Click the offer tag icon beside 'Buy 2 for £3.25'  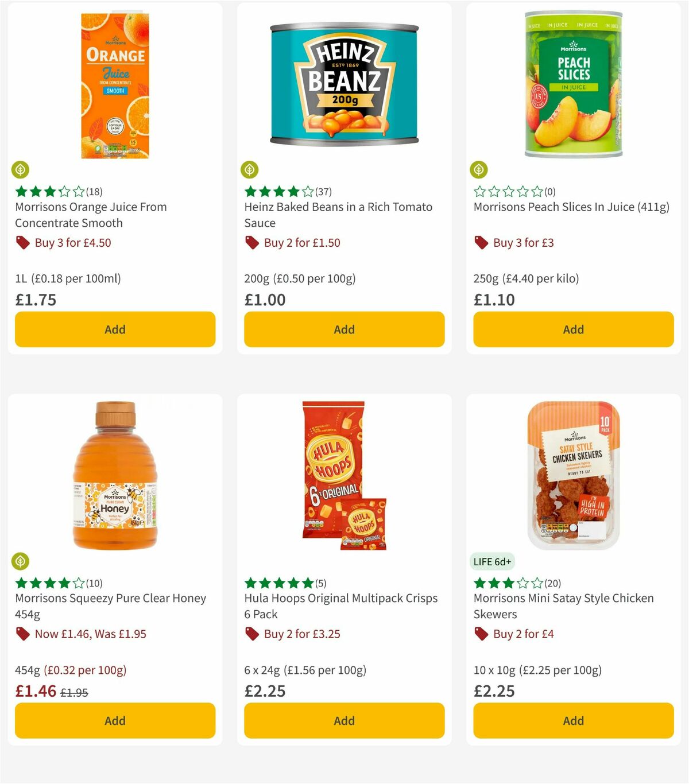pos(251,634)
